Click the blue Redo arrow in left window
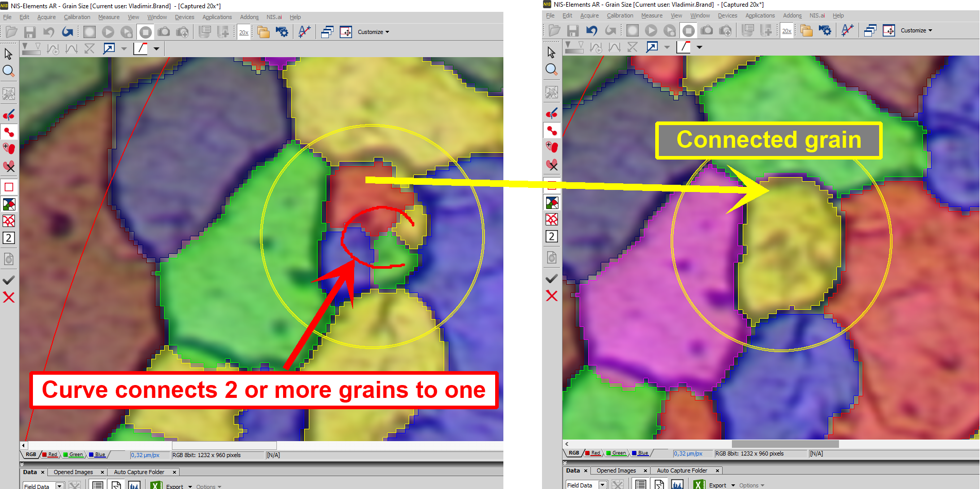 coord(67,32)
